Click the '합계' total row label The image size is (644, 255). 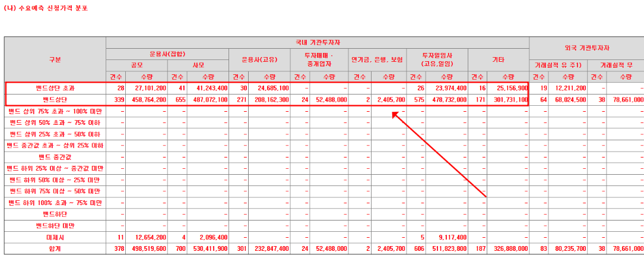point(55,248)
